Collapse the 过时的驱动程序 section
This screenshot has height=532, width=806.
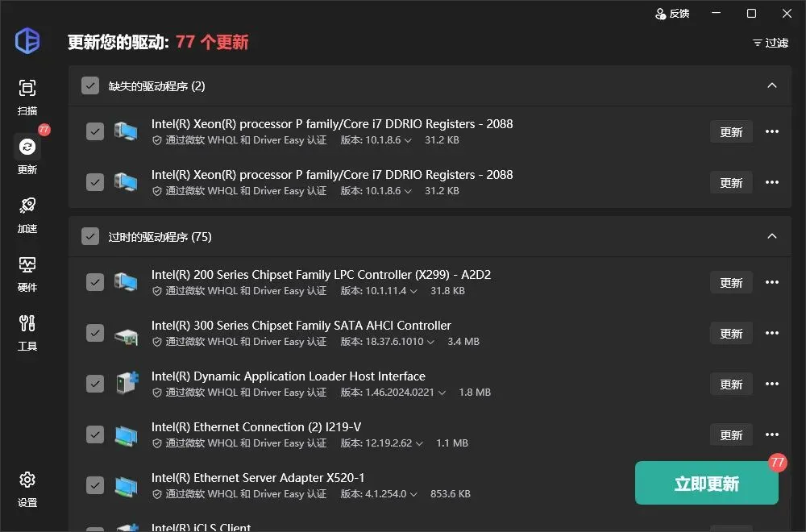[771, 236]
